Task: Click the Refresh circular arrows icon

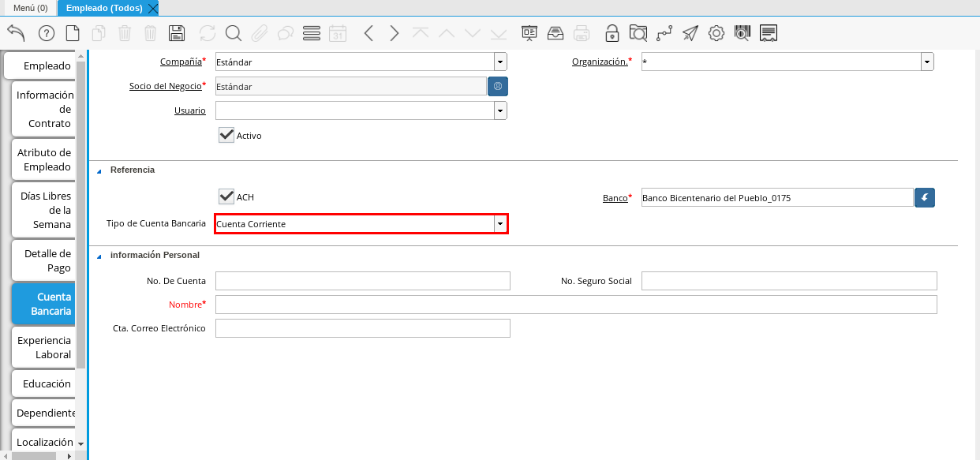Action: pyautogui.click(x=208, y=33)
